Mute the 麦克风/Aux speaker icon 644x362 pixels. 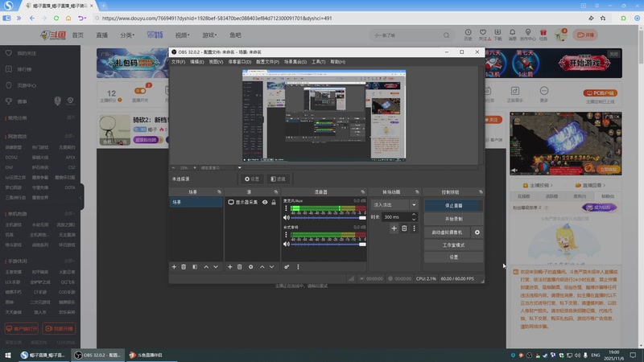click(x=286, y=217)
